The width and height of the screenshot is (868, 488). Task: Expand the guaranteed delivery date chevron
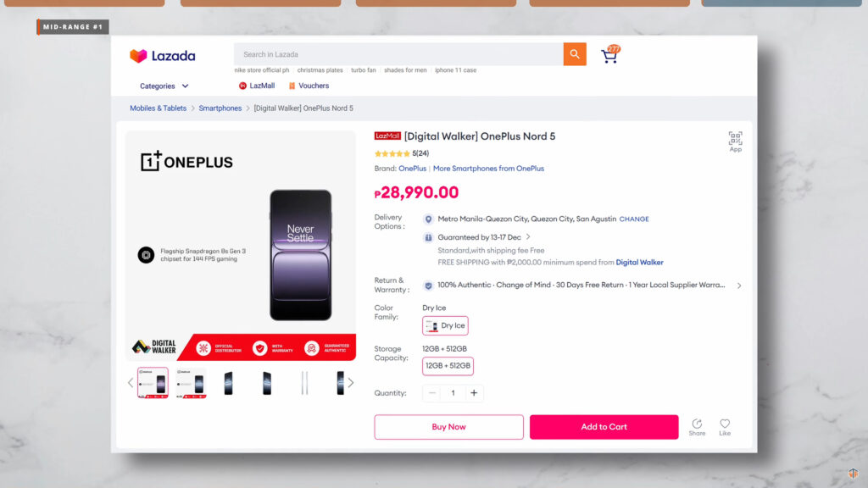click(x=528, y=237)
